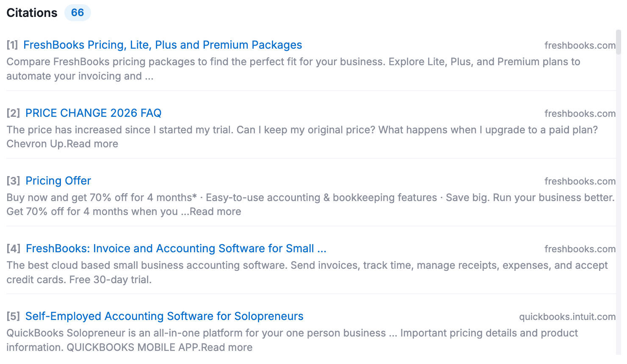Open FreshBooks: Invoice and Accounting Software link
This screenshot has height=364, width=627.
(176, 248)
